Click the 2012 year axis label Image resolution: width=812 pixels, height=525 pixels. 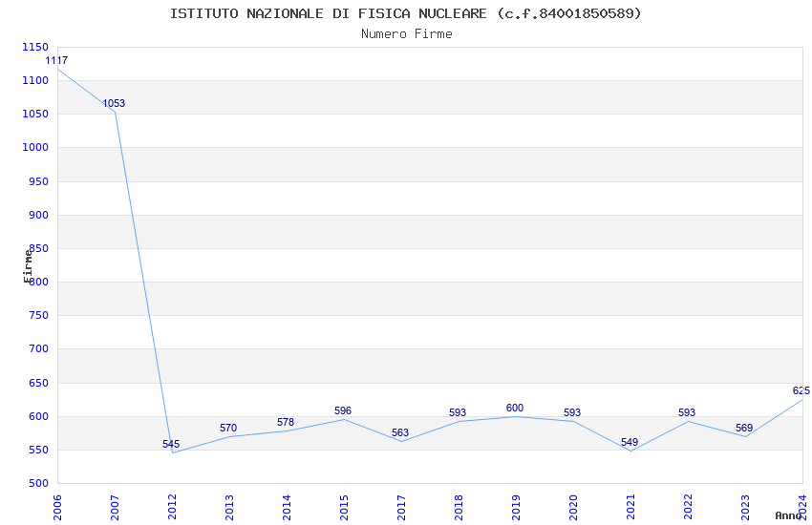pyautogui.click(x=173, y=507)
